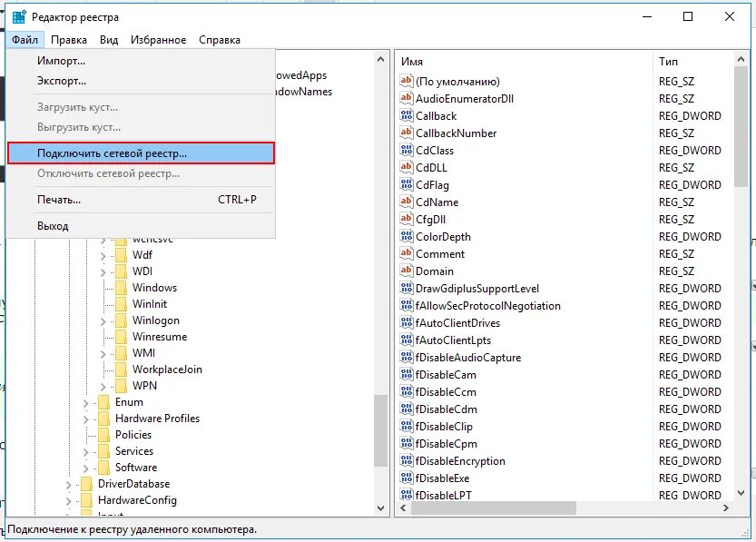Click the DrawGdiplusSupportLevel DWORD icon

[x=407, y=288]
